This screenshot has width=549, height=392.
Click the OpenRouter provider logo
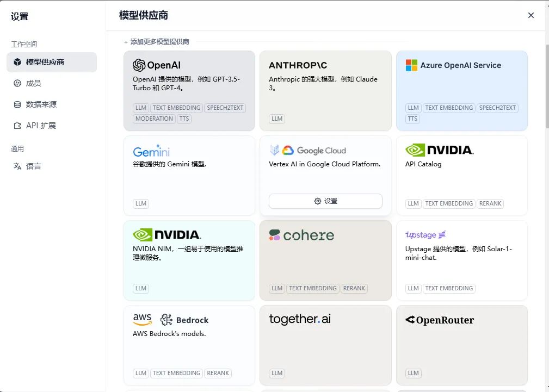click(440, 320)
